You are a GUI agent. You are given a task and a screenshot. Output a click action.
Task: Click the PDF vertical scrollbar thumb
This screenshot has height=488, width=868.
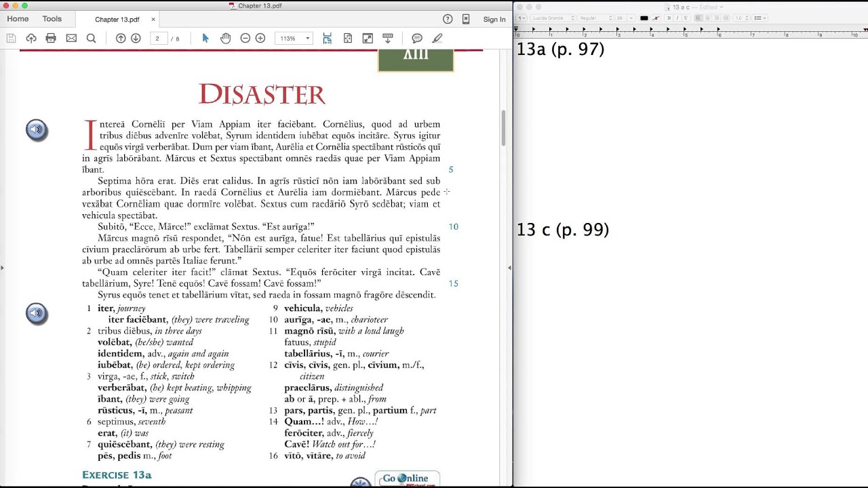pos(504,127)
